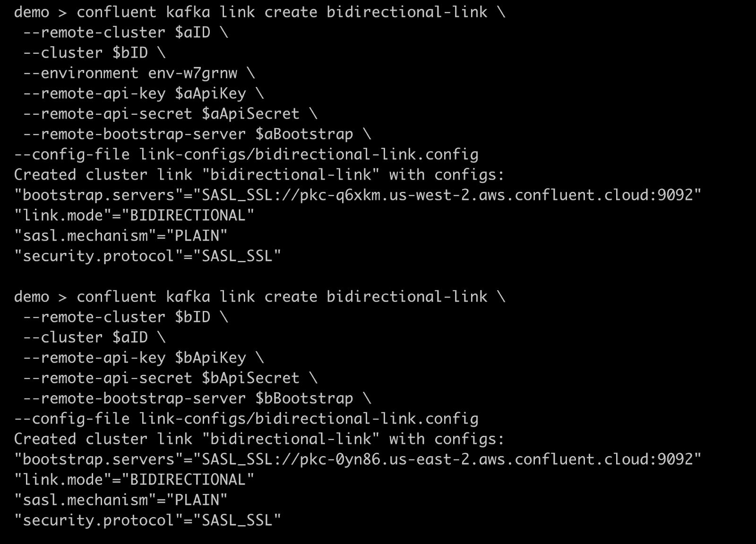Click the --environment flag text
Viewport: 756px width, 544px height.
[x=81, y=73]
